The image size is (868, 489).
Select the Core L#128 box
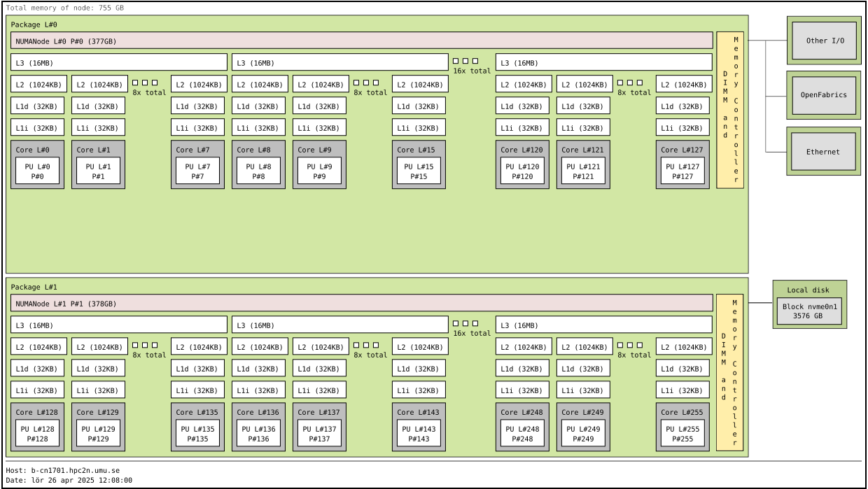pos(37,412)
